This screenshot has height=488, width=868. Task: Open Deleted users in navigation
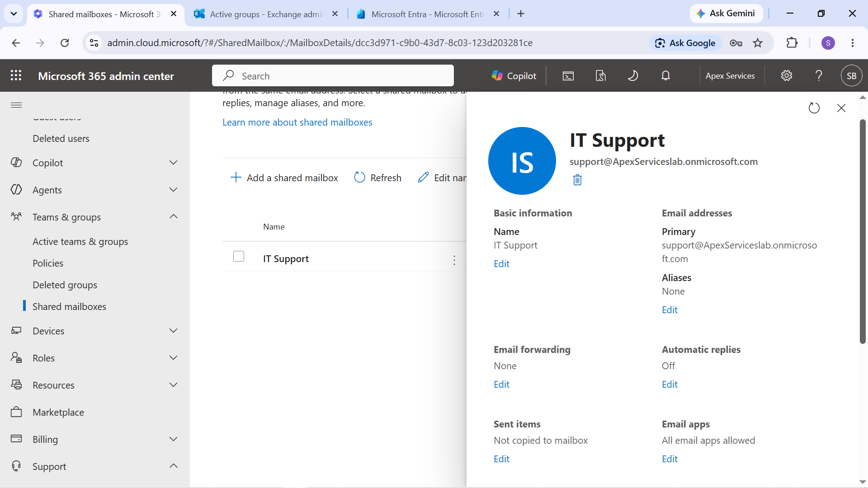61,139
